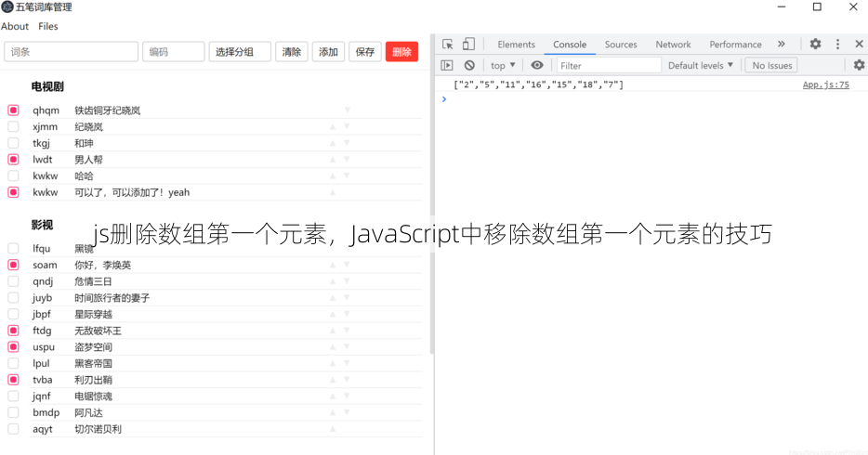Move 纪晓岚 entry down
The width and height of the screenshot is (868, 455).
pyautogui.click(x=347, y=126)
